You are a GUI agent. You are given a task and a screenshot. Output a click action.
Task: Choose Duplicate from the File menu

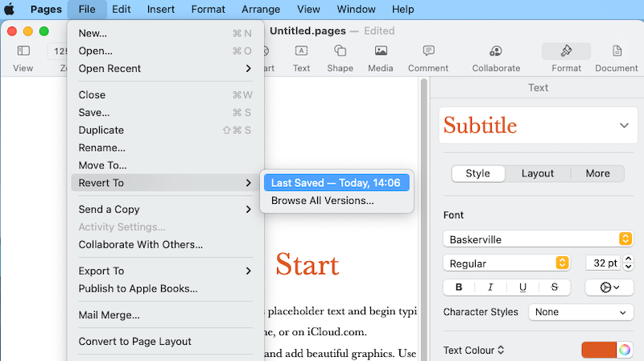coord(166,131)
